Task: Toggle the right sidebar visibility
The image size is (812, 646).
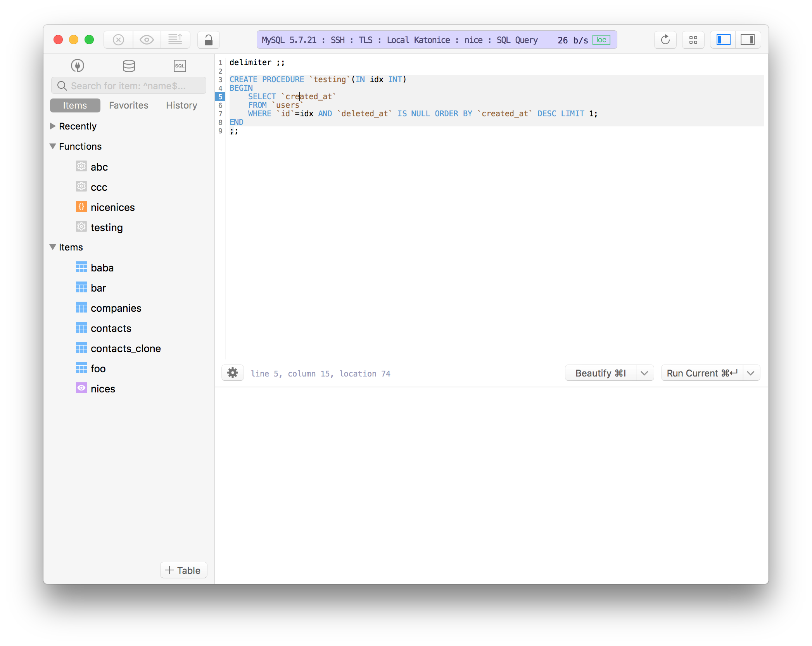Action: tap(748, 40)
